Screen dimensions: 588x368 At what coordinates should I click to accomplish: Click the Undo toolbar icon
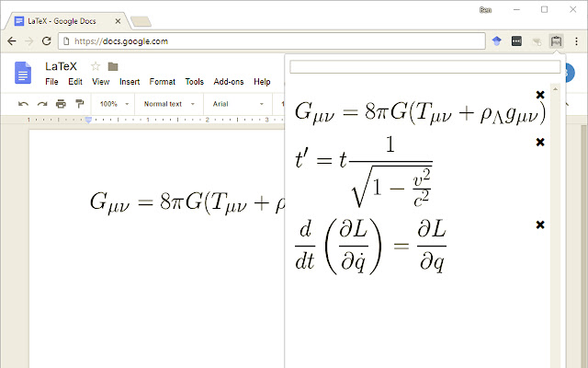pos(23,104)
